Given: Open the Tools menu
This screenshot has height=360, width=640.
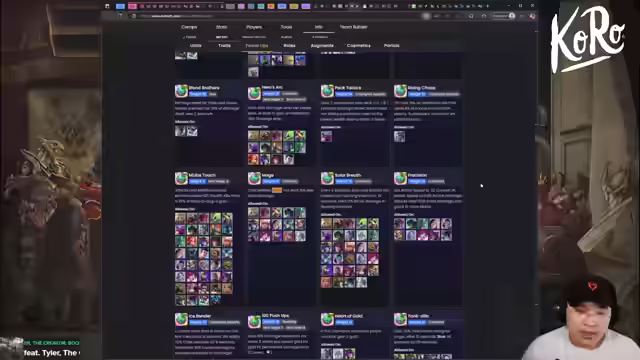Looking at the screenshot, I should pos(286,27).
